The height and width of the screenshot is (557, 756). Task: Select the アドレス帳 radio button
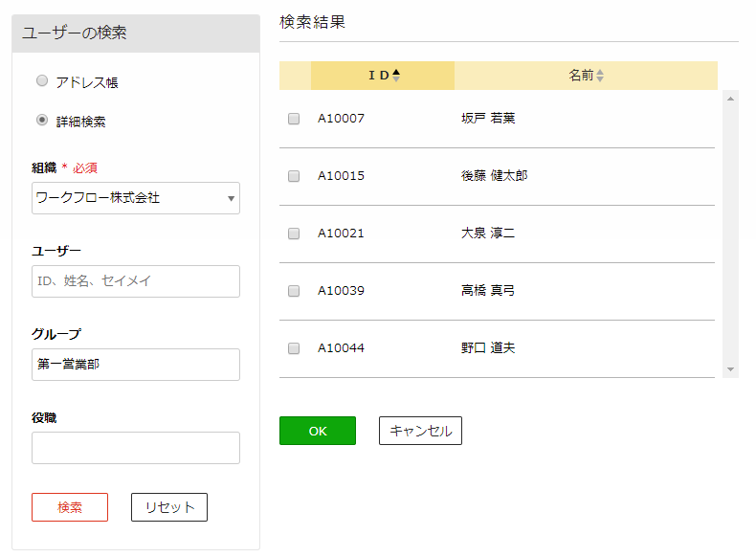(x=42, y=80)
